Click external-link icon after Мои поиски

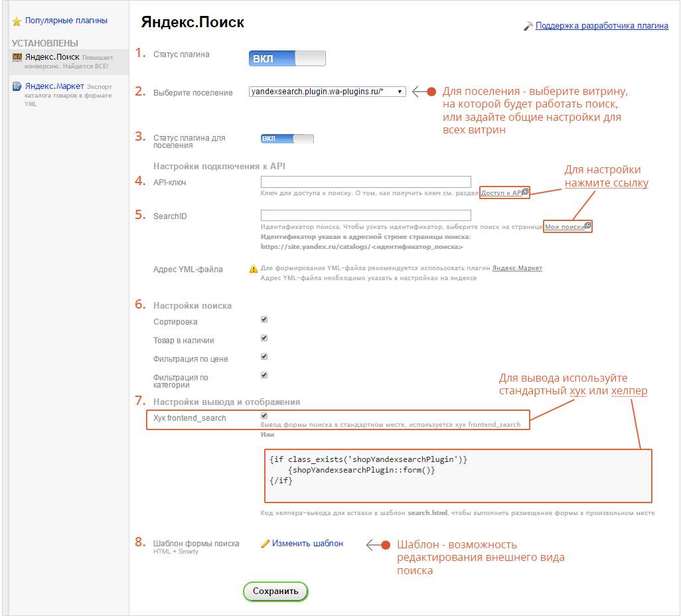point(587,226)
